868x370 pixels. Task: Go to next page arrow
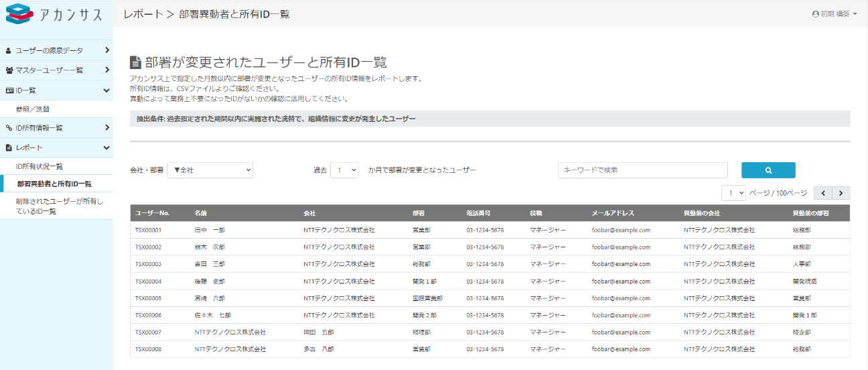(x=841, y=193)
